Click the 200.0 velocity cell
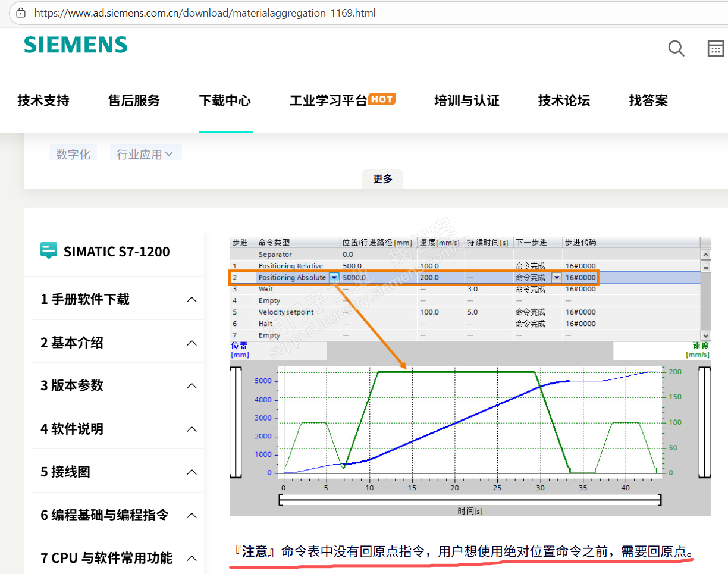Screen dimensions: 728x574 [x=441, y=277]
